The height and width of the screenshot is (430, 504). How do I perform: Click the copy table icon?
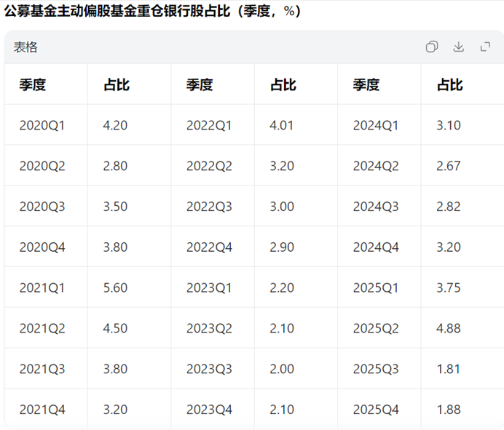432,47
